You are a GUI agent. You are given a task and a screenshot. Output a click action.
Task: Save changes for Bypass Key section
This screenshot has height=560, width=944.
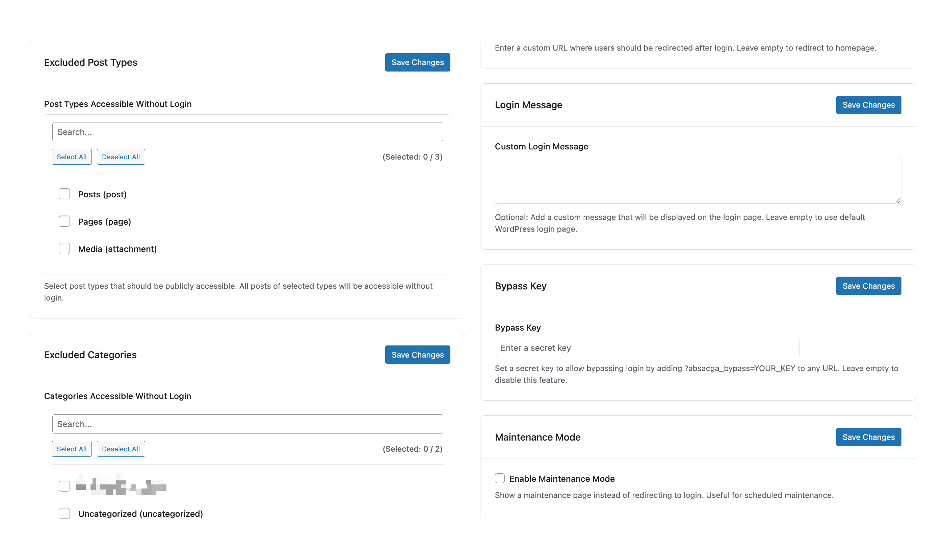coord(868,286)
